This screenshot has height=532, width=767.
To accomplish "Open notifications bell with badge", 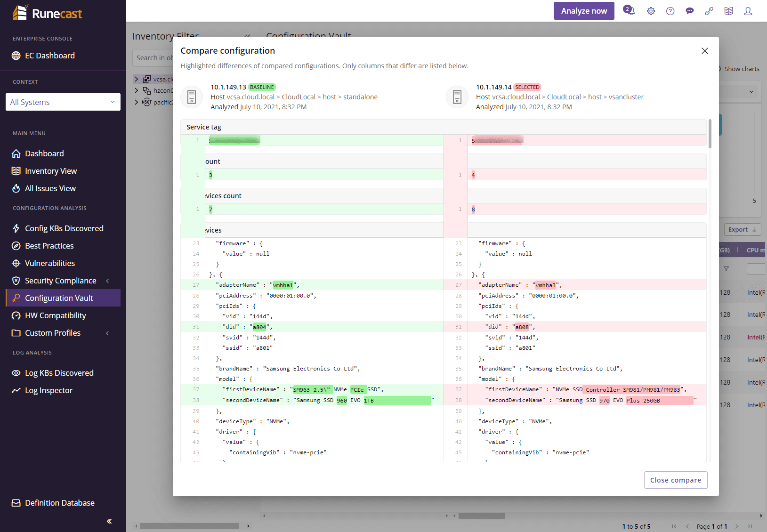I will pyautogui.click(x=629, y=10).
